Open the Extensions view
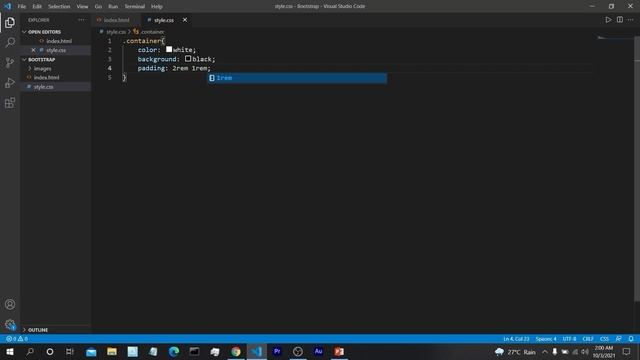This screenshot has height=360, width=640. 10,103
